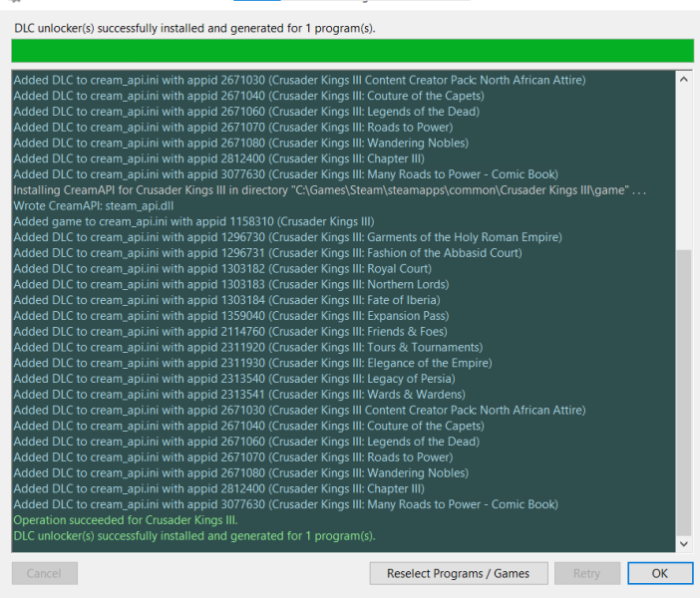The image size is (700, 598).
Task: Click the log scrollbar down arrow
Action: 683,544
